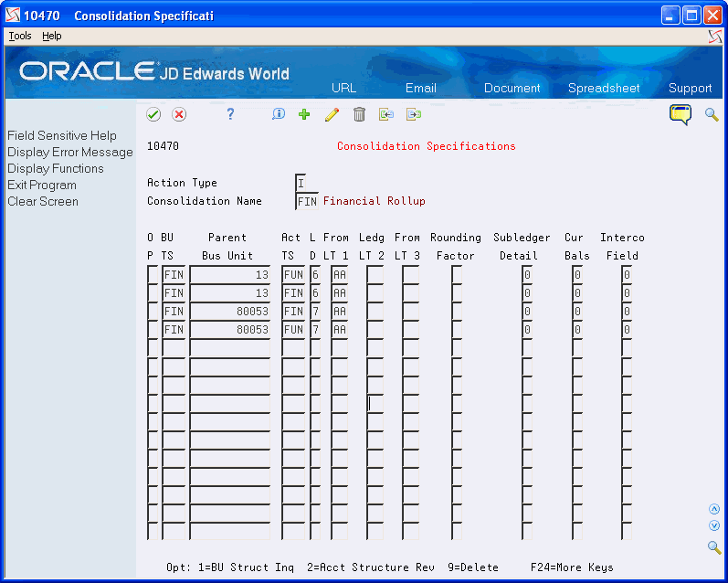Viewport: 728px width, 583px height.
Task: Click Parent Bus Unit 80053 with Act TS FIN
Action: tap(230, 312)
